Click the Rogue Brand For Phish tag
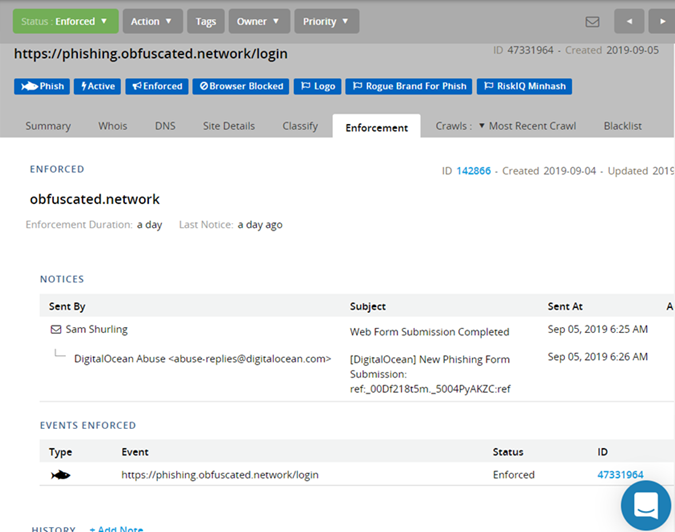The width and height of the screenshot is (675, 532). pos(408,86)
